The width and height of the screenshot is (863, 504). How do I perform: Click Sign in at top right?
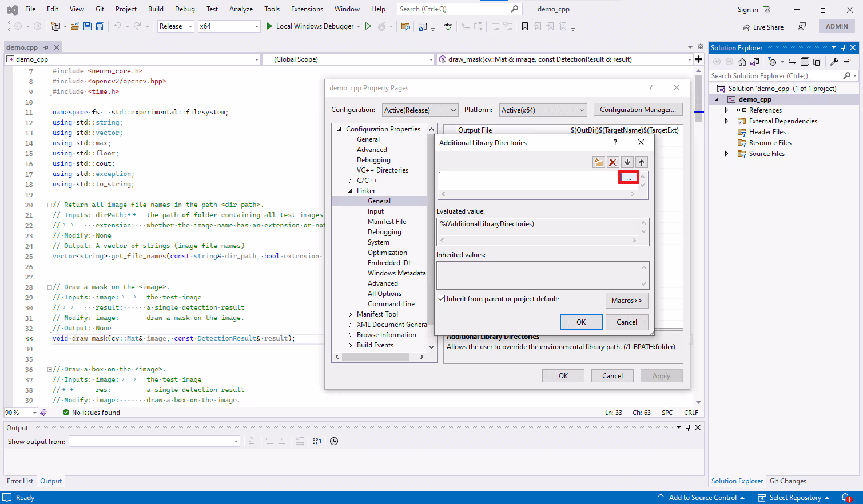pyautogui.click(x=754, y=9)
